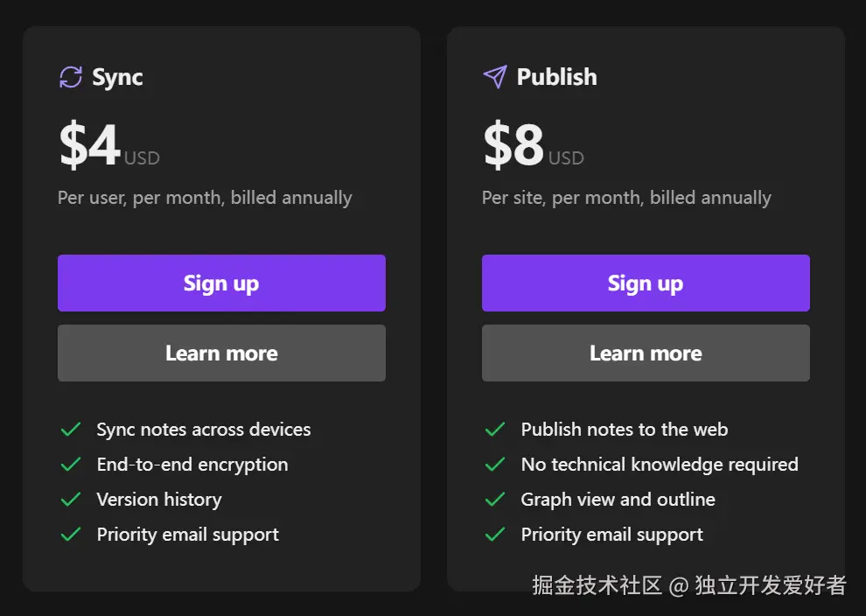Select the Sync plan heading

click(117, 77)
